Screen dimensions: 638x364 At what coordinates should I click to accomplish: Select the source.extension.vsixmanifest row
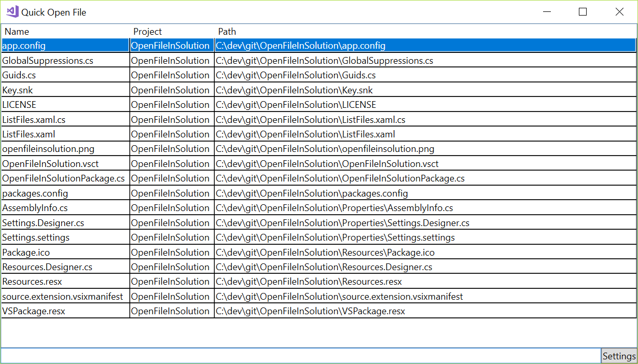tap(62, 296)
